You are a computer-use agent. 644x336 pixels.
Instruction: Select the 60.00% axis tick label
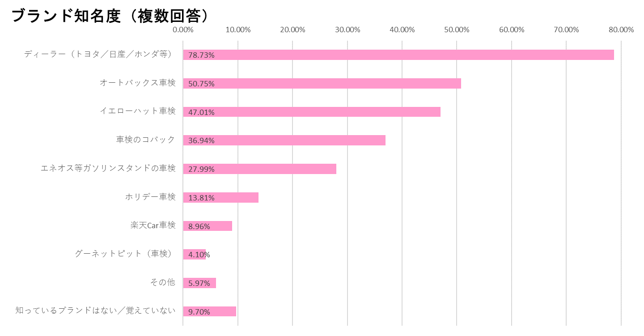(x=512, y=30)
